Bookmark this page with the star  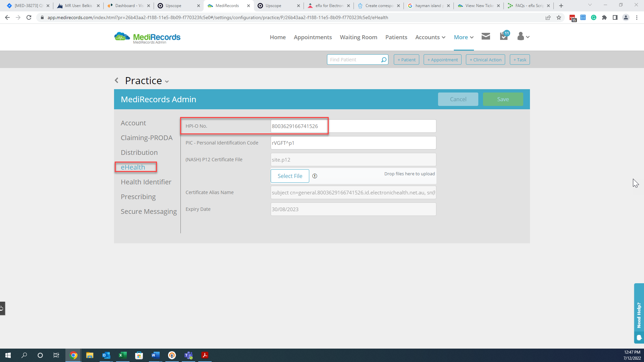click(x=559, y=17)
